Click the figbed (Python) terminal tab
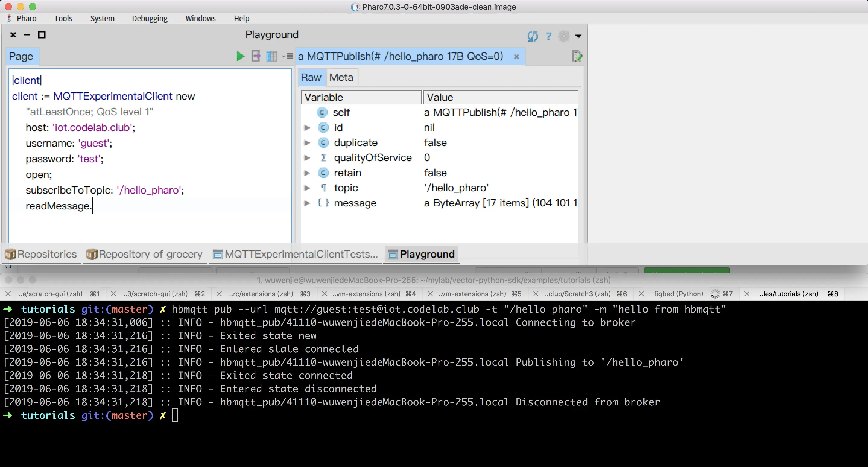 coord(678,294)
